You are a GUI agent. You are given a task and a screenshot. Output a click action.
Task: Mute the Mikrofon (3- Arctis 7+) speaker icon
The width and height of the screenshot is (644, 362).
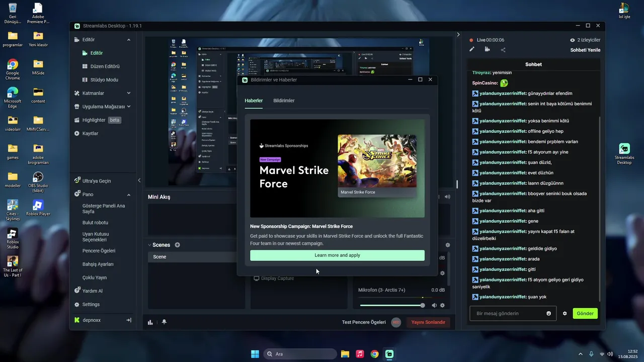434,305
